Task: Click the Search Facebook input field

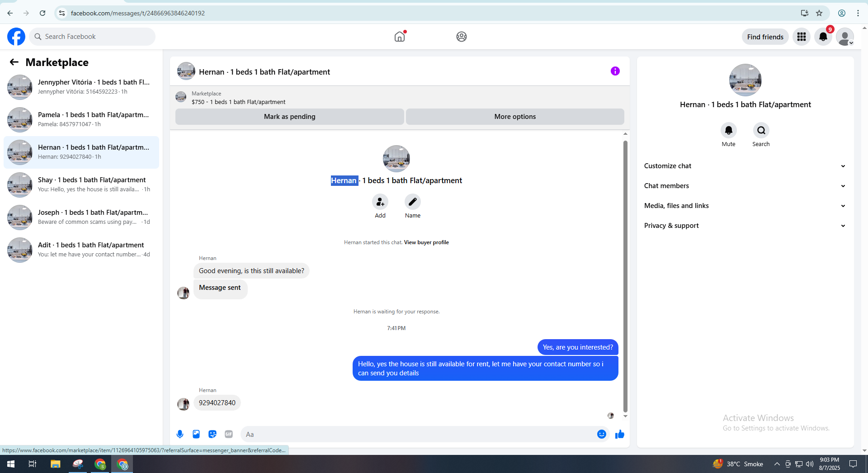Action: (92, 37)
